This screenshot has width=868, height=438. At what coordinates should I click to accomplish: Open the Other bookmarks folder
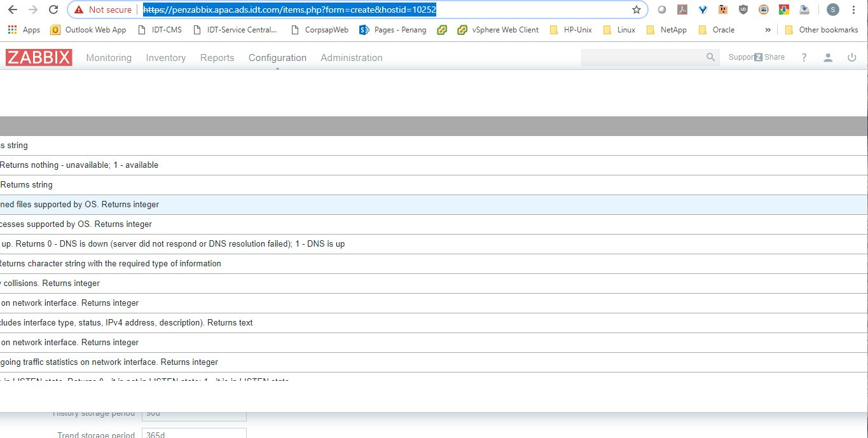coord(822,30)
